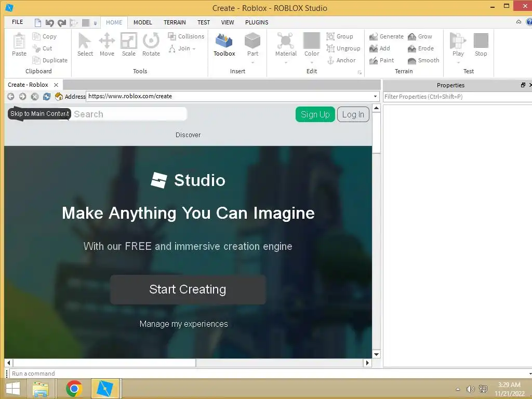The height and width of the screenshot is (399, 532).
Task: Open the Material picker
Action: [x=286, y=45]
